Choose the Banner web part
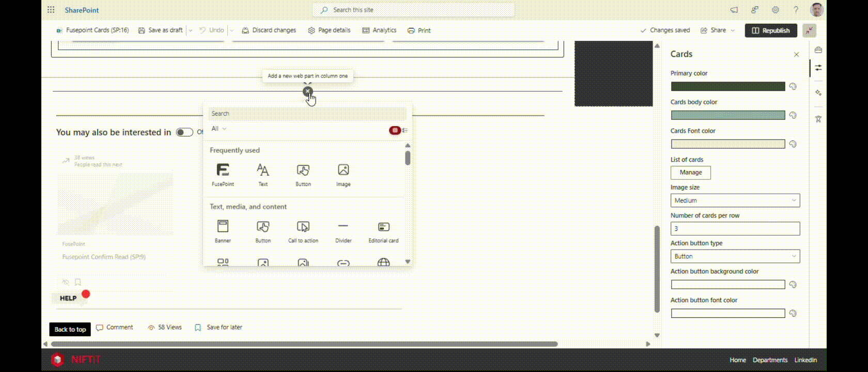The image size is (868, 372). [223, 227]
